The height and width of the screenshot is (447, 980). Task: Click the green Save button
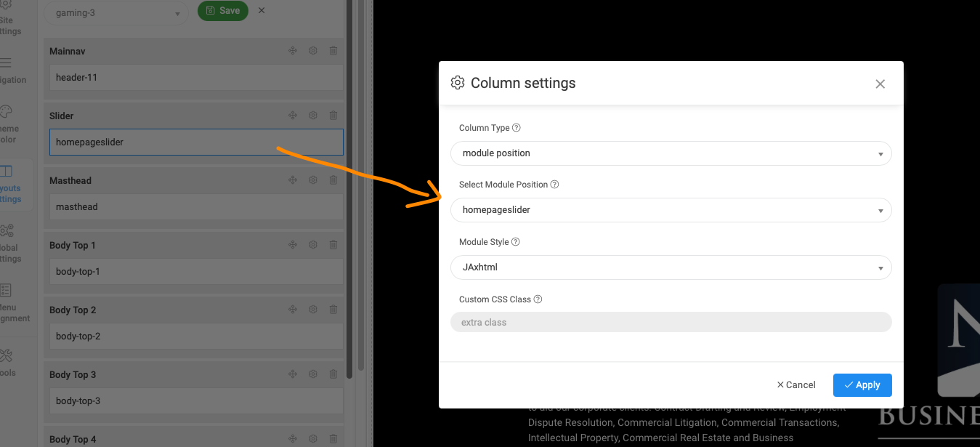point(223,11)
